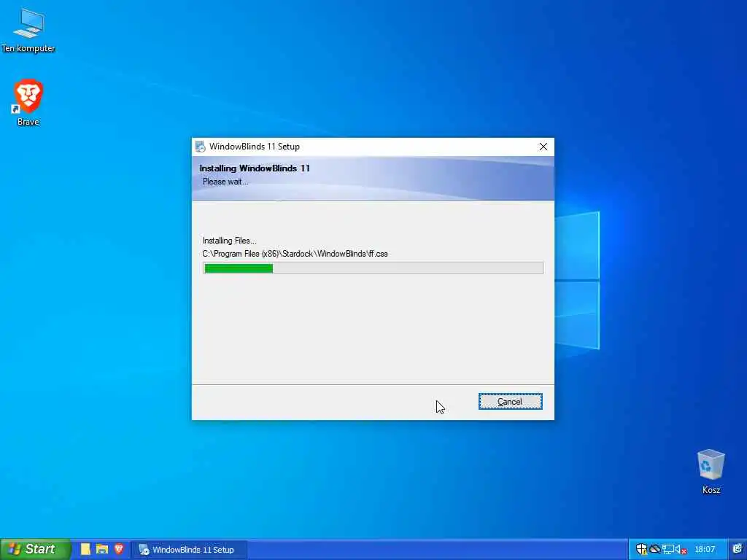This screenshot has width=747, height=560.
Task: Click the OneDrive cloud tray icon
Action: pyautogui.click(x=655, y=550)
